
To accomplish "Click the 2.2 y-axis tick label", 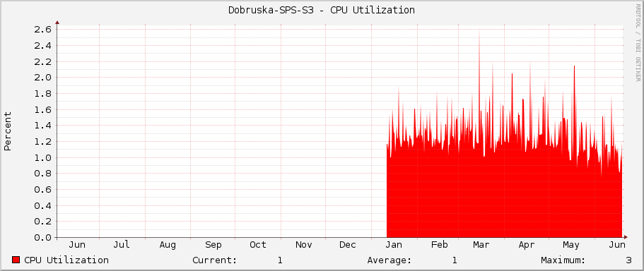I will (42, 61).
